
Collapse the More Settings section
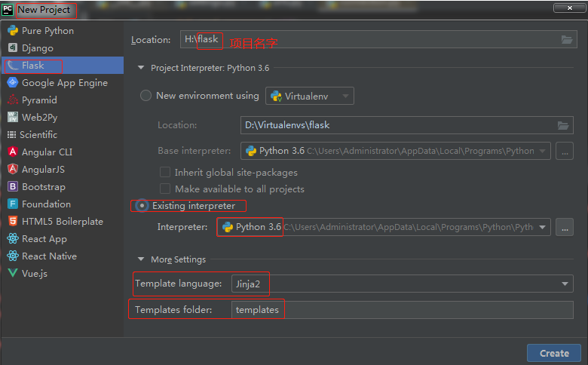pyautogui.click(x=141, y=259)
